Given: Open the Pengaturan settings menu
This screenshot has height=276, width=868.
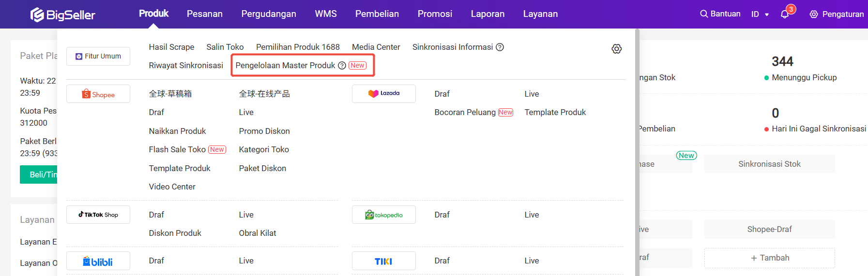Looking at the screenshot, I should 837,15.
